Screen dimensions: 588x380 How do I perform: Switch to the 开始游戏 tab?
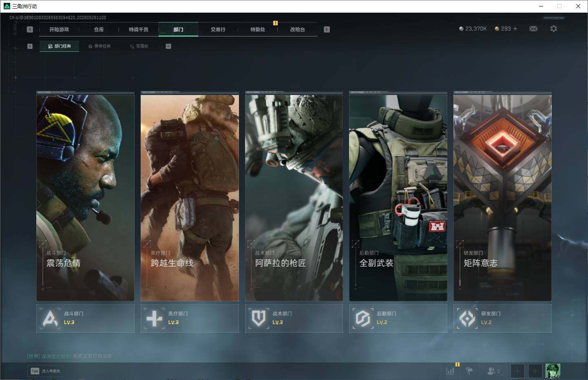tap(59, 29)
